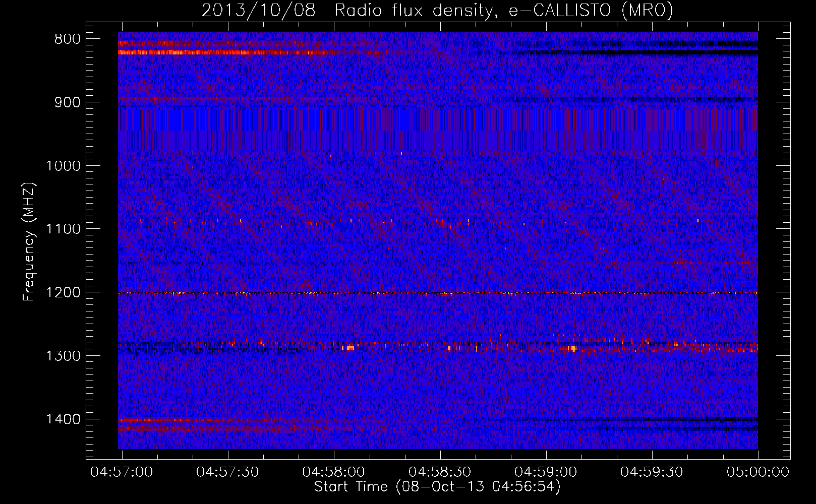Click the 04:59:00 time tick label
The width and height of the screenshot is (816, 504).
pyautogui.click(x=546, y=472)
